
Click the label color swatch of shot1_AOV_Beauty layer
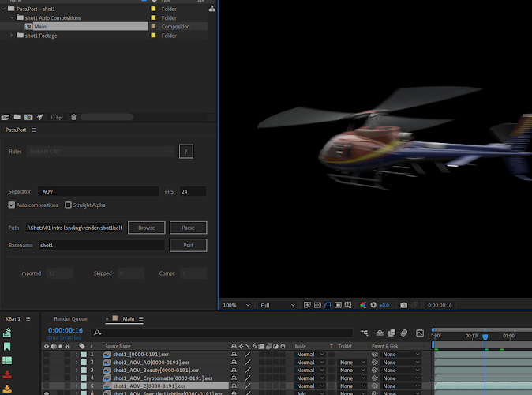click(84, 371)
